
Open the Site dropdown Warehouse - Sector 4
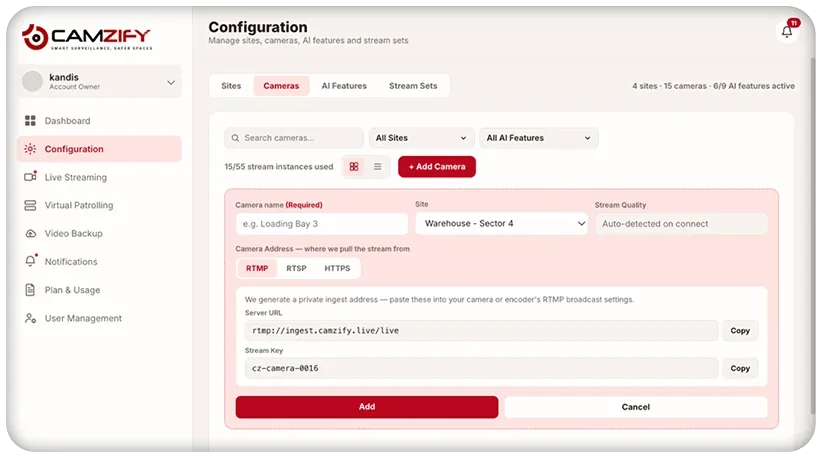coord(501,224)
